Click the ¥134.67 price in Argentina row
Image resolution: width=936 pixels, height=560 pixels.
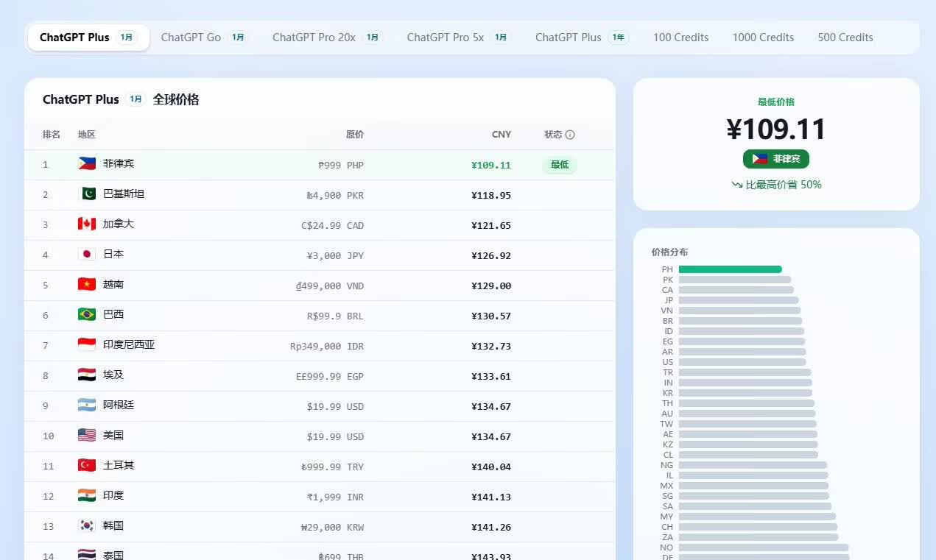[491, 406]
